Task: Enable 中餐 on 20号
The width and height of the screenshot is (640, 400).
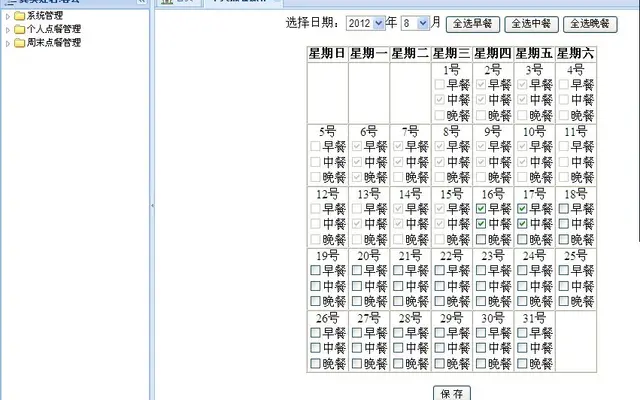Action: tap(357, 286)
